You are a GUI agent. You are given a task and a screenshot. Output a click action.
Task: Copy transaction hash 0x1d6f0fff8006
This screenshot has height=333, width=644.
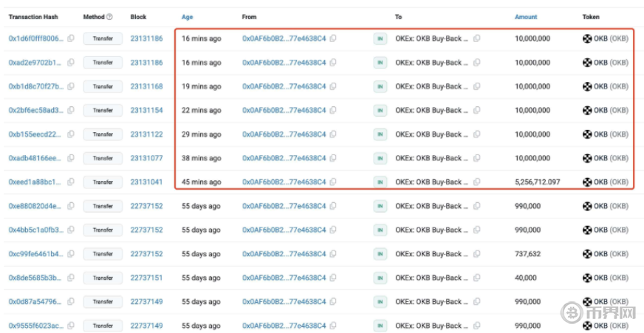click(x=71, y=38)
